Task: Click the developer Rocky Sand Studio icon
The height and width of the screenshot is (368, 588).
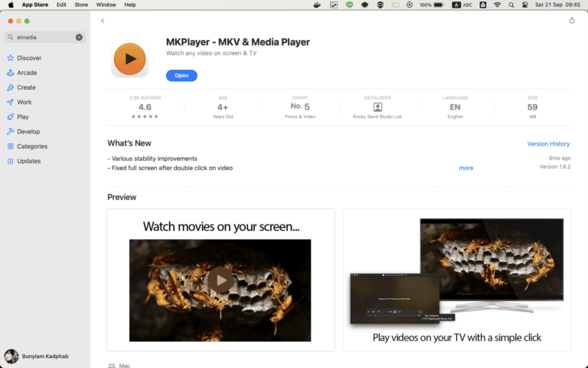Action: [x=377, y=107]
